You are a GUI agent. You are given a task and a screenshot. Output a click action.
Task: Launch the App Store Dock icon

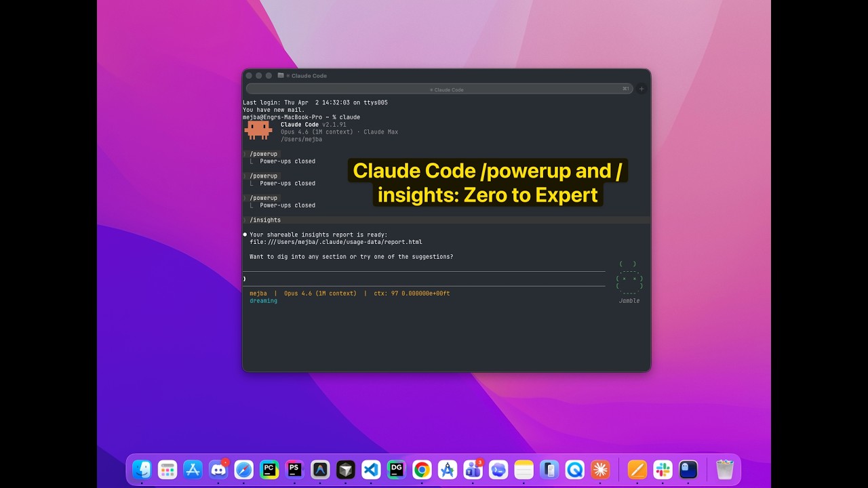pos(193,469)
